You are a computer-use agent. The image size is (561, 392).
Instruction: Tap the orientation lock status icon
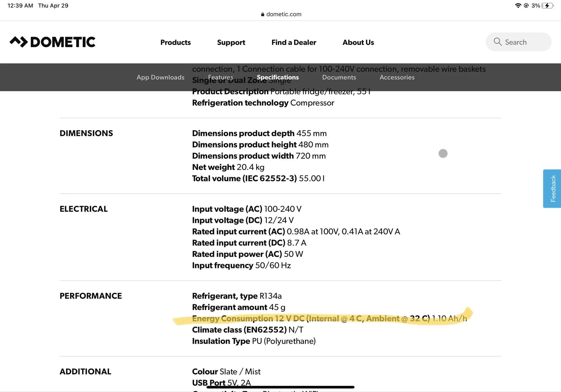point(526,6)
